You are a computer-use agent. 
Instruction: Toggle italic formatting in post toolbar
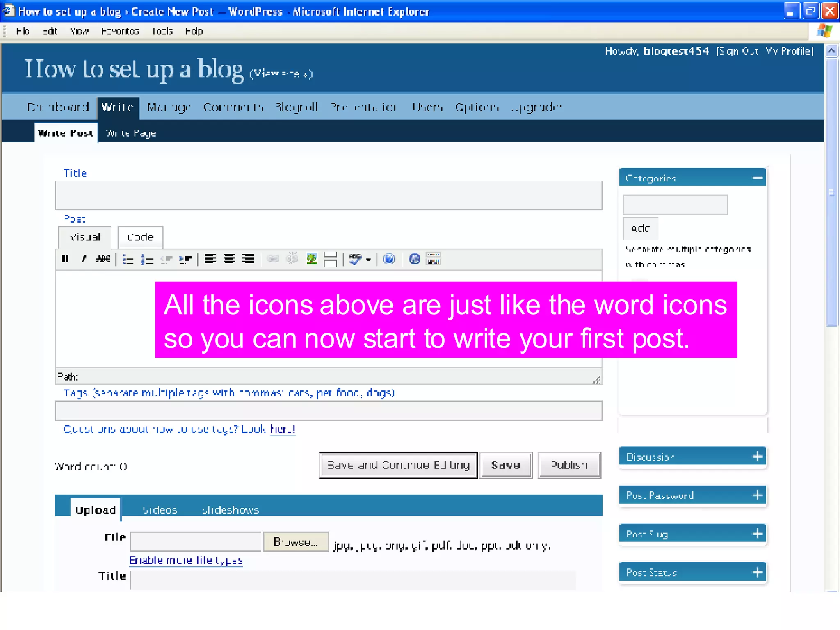click(x=84, y=259)
